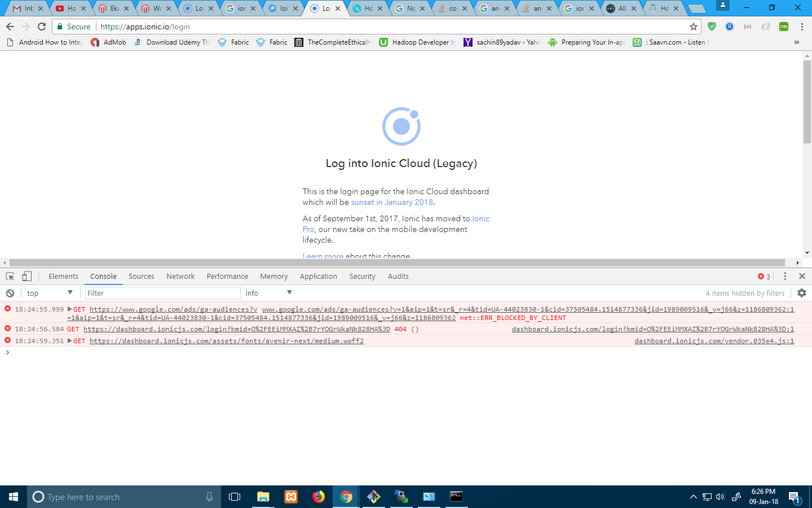The image size is (812, 508).
Task: Click the microphone in Windows search
Action: pyautogui.click(x=209, y=497)
